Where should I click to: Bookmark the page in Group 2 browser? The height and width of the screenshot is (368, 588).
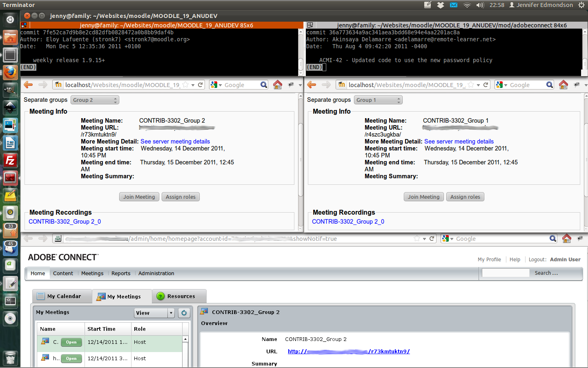point(185,85)
